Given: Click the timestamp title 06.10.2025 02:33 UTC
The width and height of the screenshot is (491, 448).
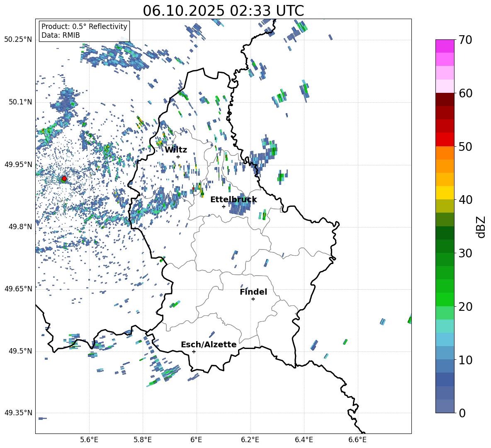Looking at the screenshot, I should (x=223, y=11).
